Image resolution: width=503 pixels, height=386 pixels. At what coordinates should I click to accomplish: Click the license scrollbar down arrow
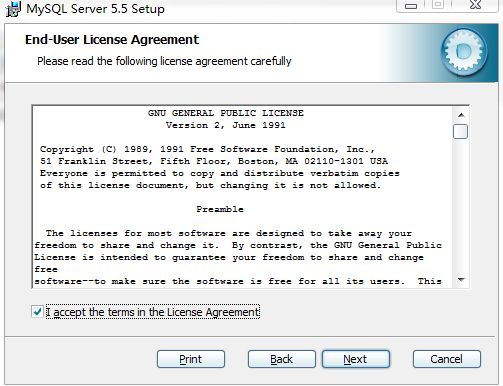461,279
